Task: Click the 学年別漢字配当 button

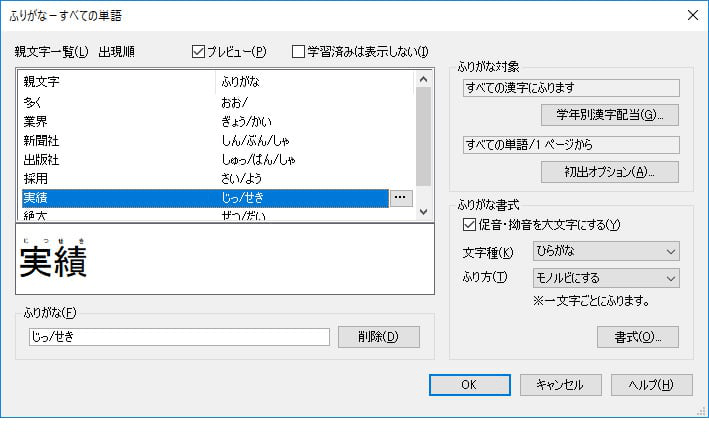Action: point(609,114)
